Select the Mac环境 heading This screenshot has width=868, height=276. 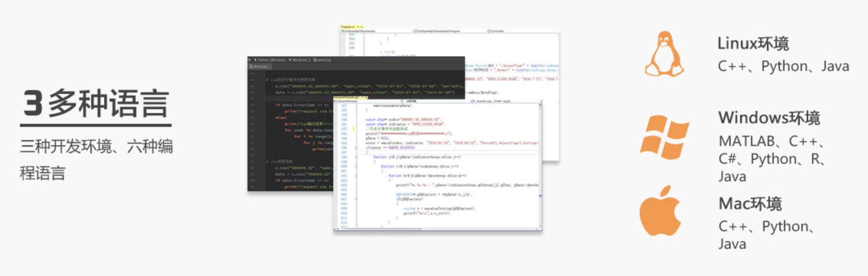(x=750, y=204)
